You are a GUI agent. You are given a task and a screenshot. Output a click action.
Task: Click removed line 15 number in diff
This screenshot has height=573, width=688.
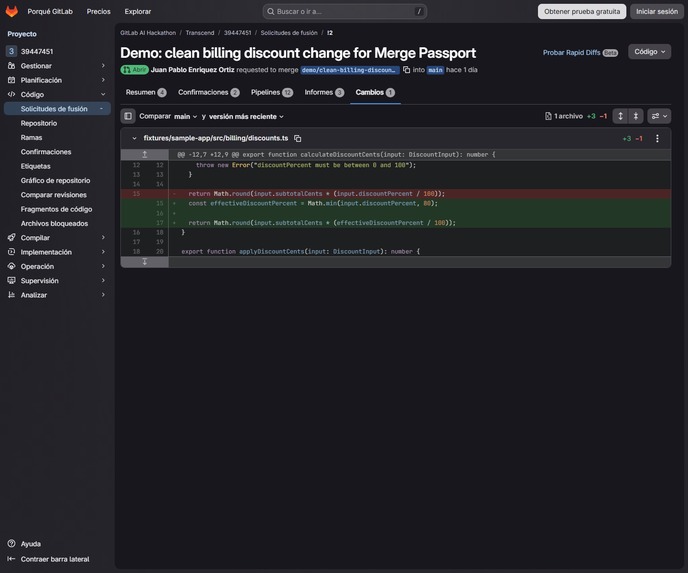pyautogui.click(x=136, y=193)
